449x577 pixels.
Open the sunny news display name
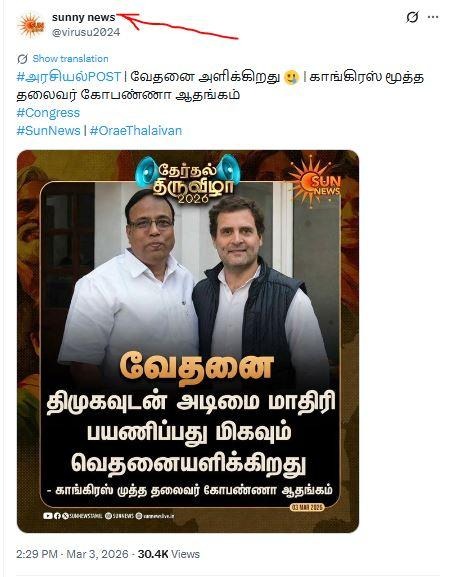[84, 17]
